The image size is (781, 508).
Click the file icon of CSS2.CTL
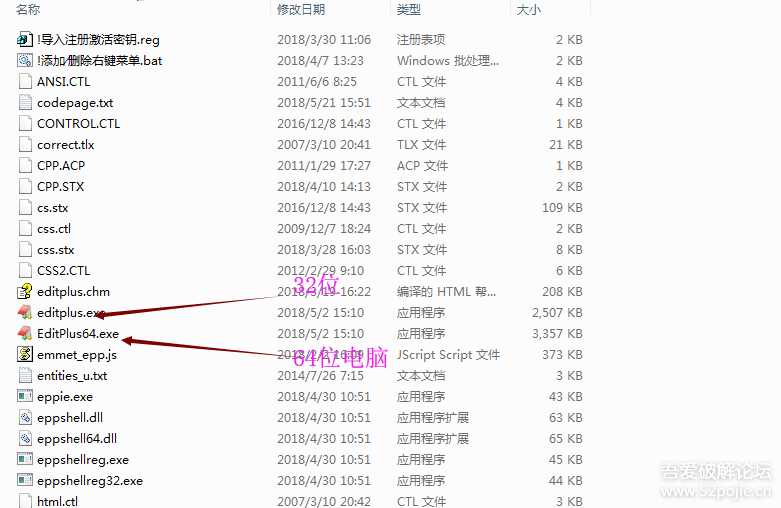click(x=25, y=270)
